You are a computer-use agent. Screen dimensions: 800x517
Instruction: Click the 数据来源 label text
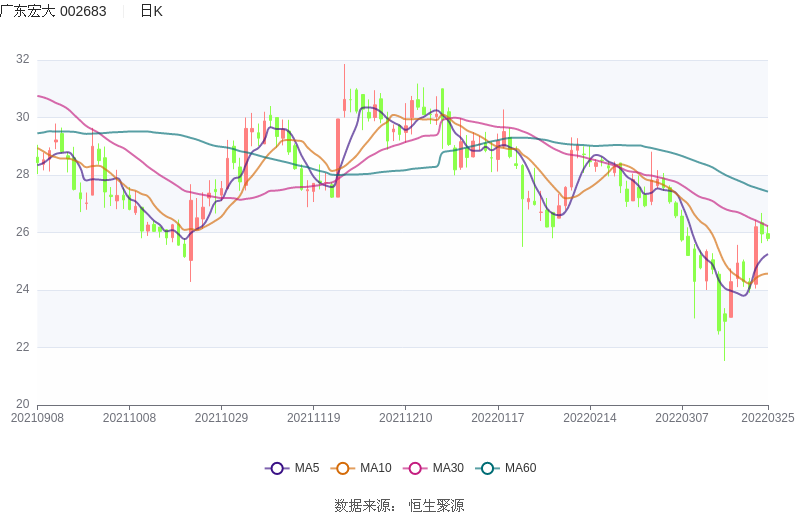[364, 506]
